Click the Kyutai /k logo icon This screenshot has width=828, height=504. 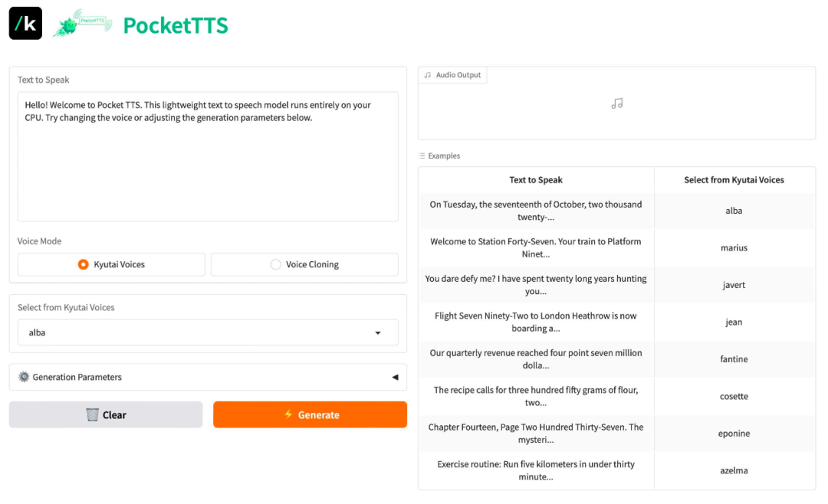pyautogui.click(x=25, y=23)
